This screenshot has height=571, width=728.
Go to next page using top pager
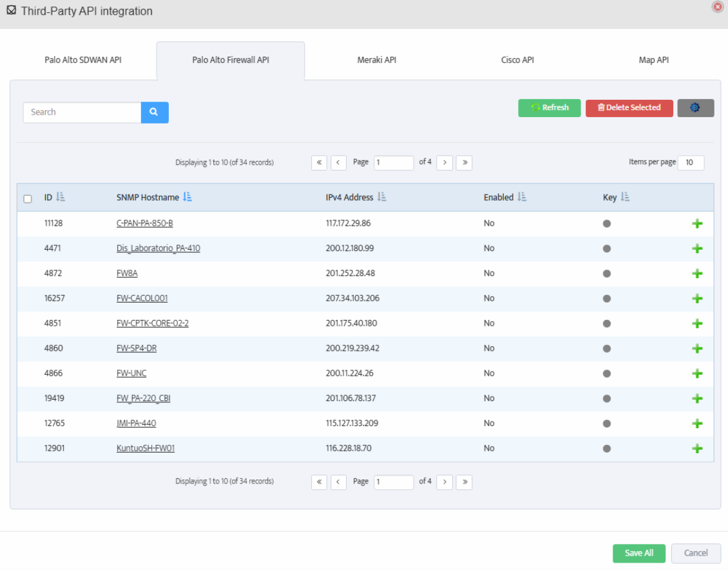click(445, 163)
